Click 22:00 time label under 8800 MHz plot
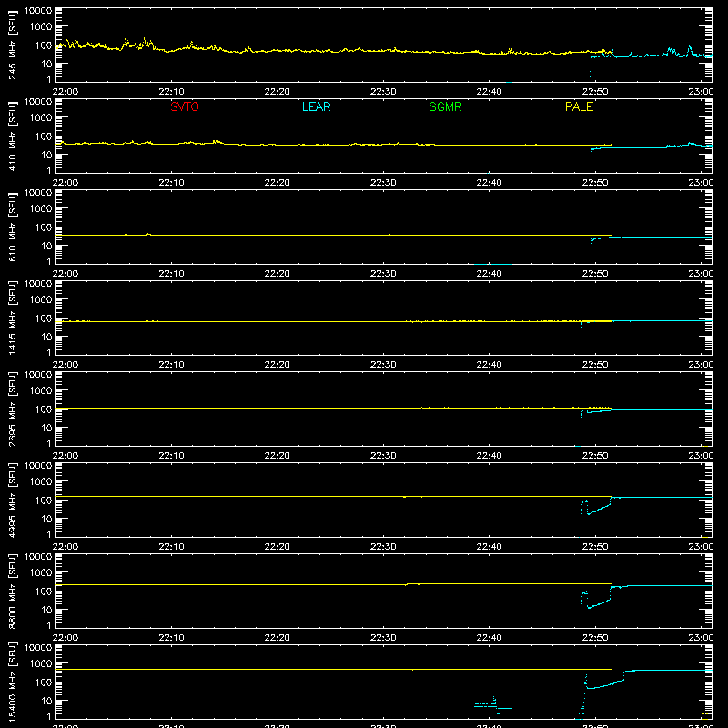Image resolution: width=728 pixels, height=728 pixels. (x=66, y=638)
